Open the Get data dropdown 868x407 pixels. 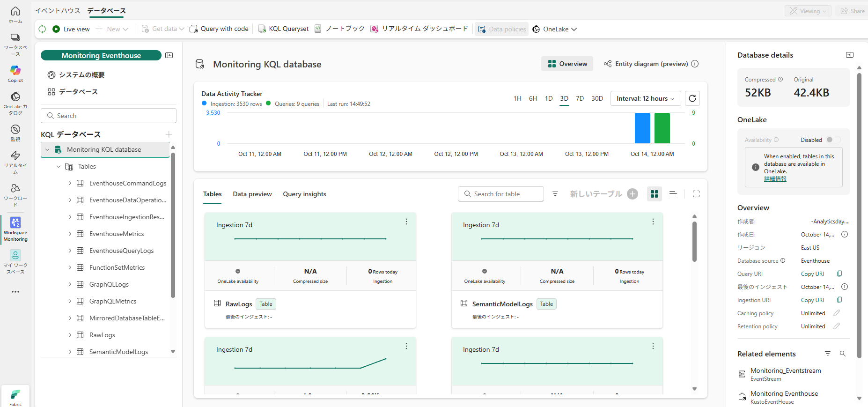coord(163,29)
